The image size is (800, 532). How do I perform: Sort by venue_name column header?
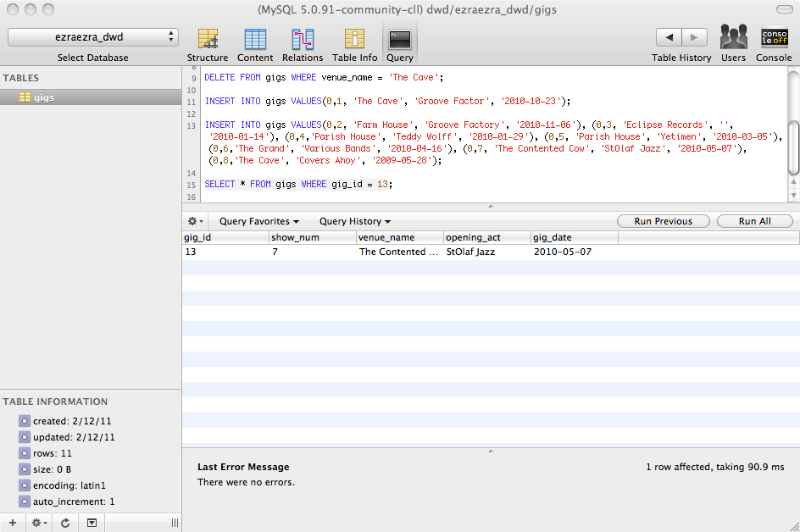pos(399,237)
